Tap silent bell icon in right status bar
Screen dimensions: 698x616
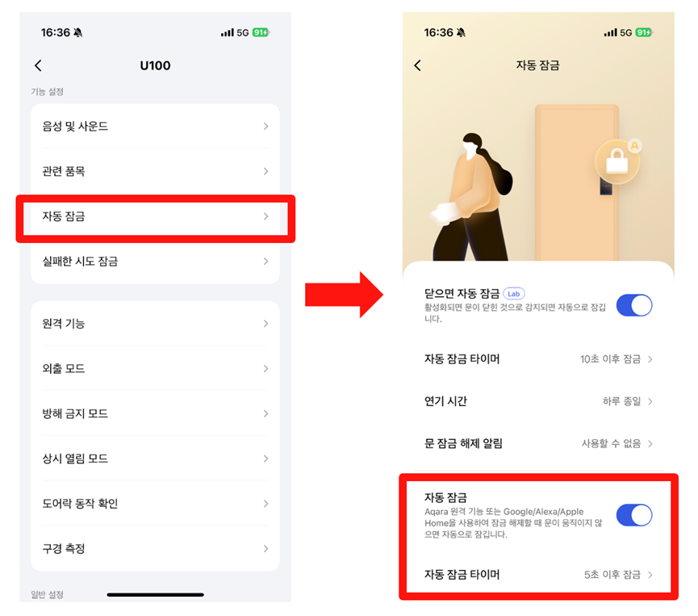[462, 32]
